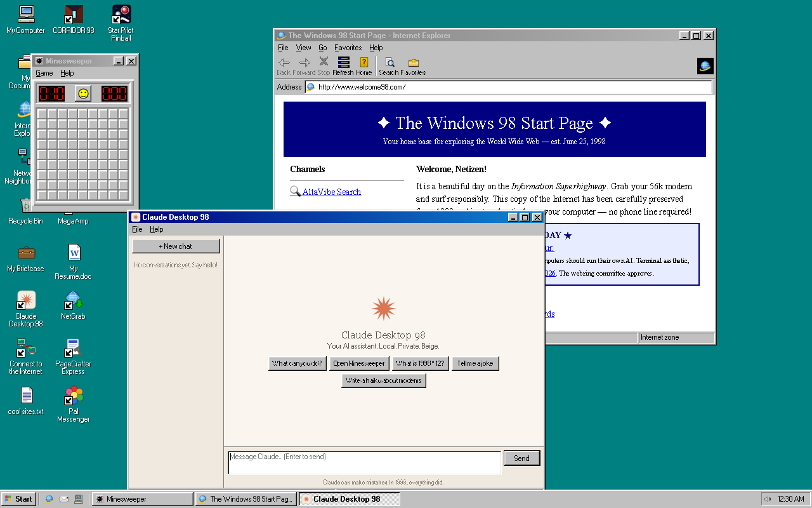Click the "Welcome, Netizen!" heading
Viewport: 812px width, 508px height.
451,170
